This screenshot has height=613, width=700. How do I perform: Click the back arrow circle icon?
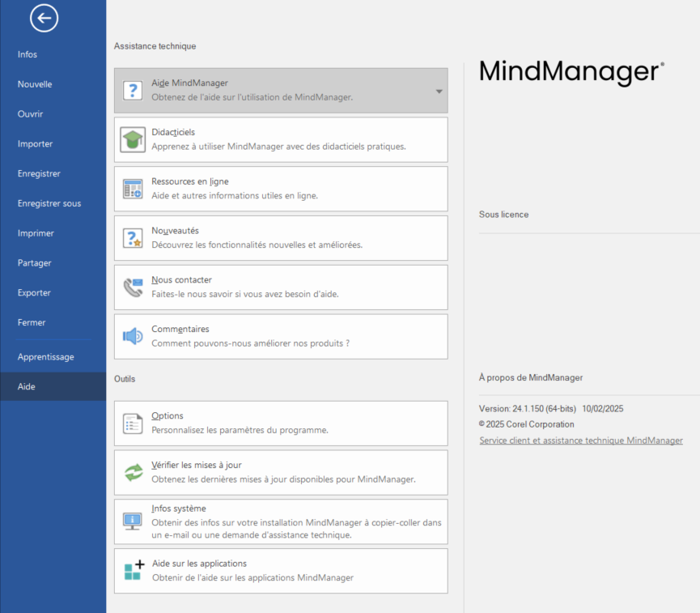pos(44,18)
